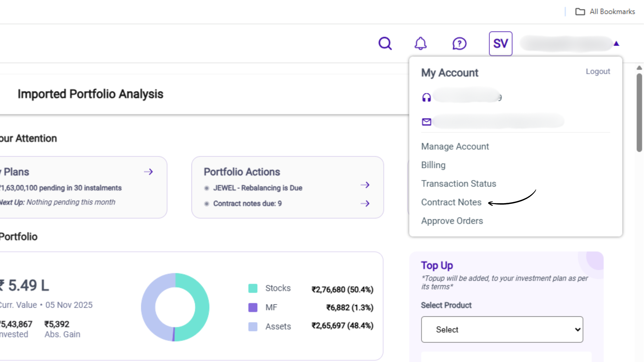Open JEWEL rebalancing due arrow

365,185
